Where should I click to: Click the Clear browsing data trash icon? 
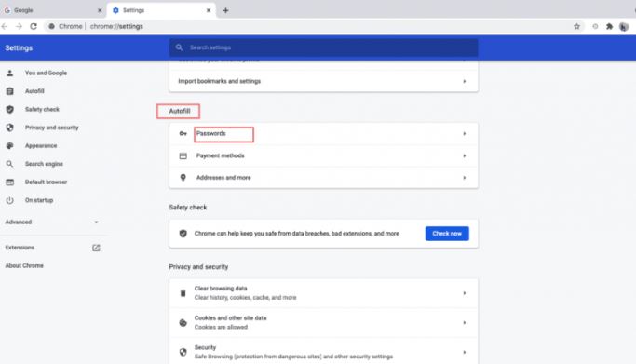(x=183, y=293)
